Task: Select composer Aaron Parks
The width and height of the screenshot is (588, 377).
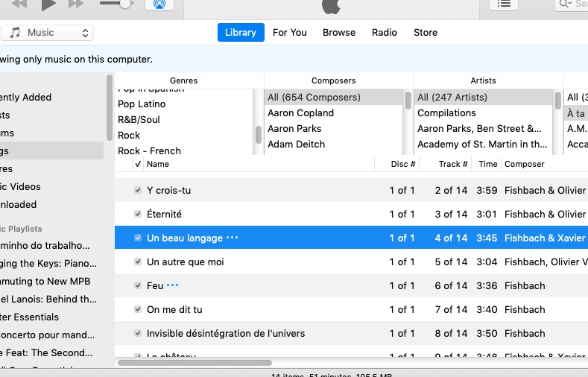Action: click(x=294, y=129)
